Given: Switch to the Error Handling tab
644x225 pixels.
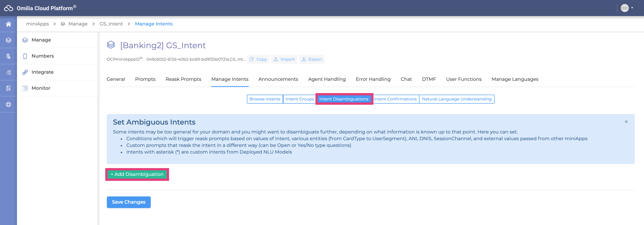Looking at the screenshot, I should 373,79.
